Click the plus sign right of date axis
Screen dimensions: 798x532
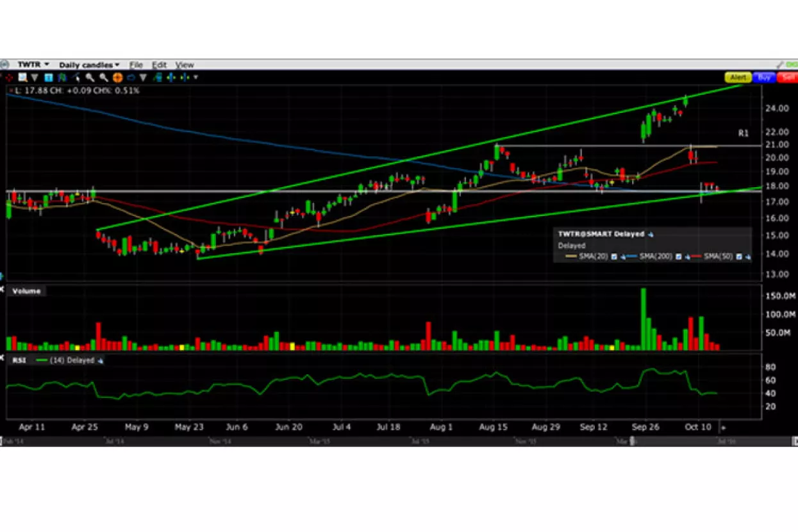pos(723,427)
